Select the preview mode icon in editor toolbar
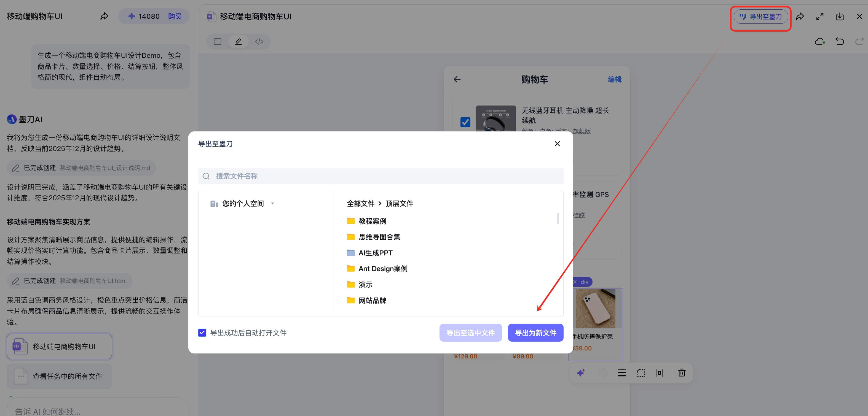 click(217, 41)
